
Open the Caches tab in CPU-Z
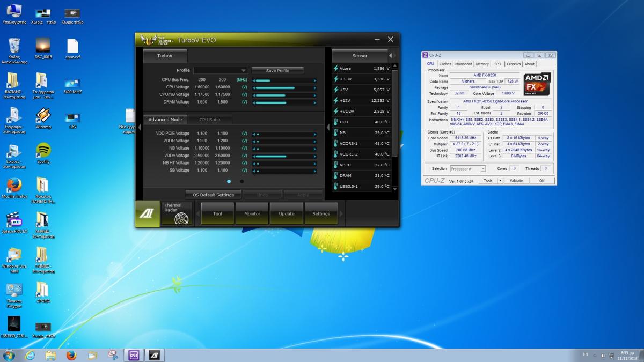click(445, 64)
